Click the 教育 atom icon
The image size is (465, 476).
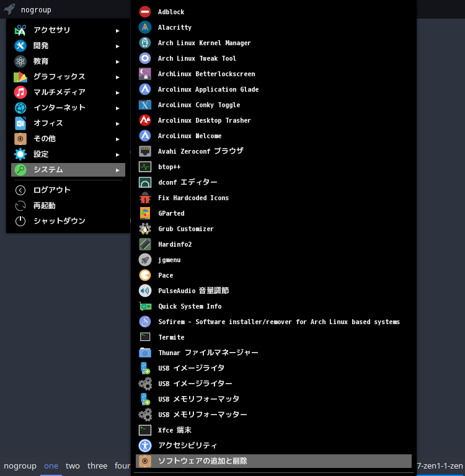point(20,61)
